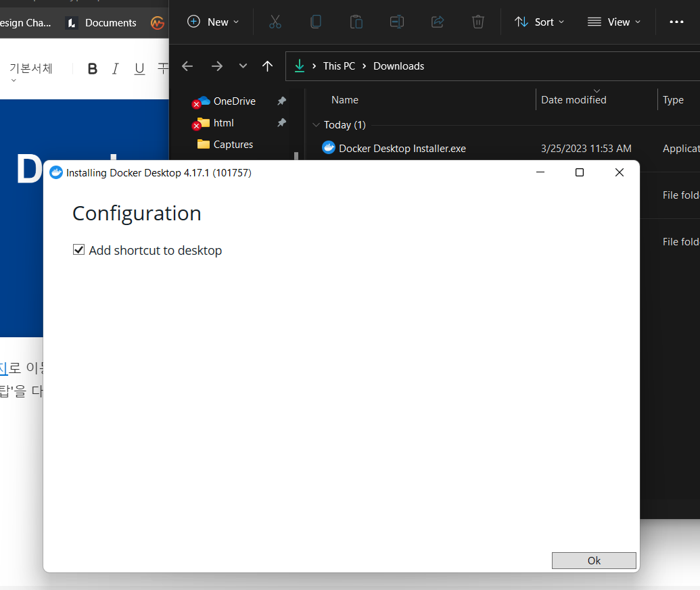
Task: Click the Share icon in File Explorer toolbar
Action: click(438, 22)
